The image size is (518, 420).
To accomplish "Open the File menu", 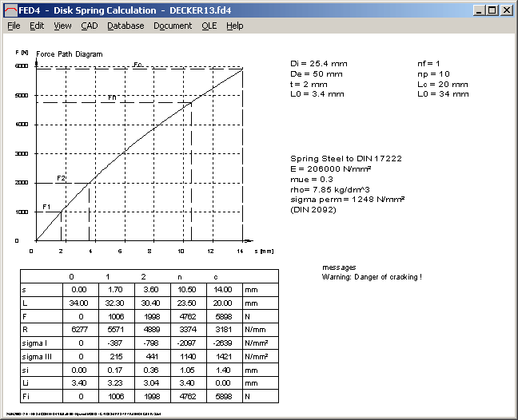I will (14, 26).
